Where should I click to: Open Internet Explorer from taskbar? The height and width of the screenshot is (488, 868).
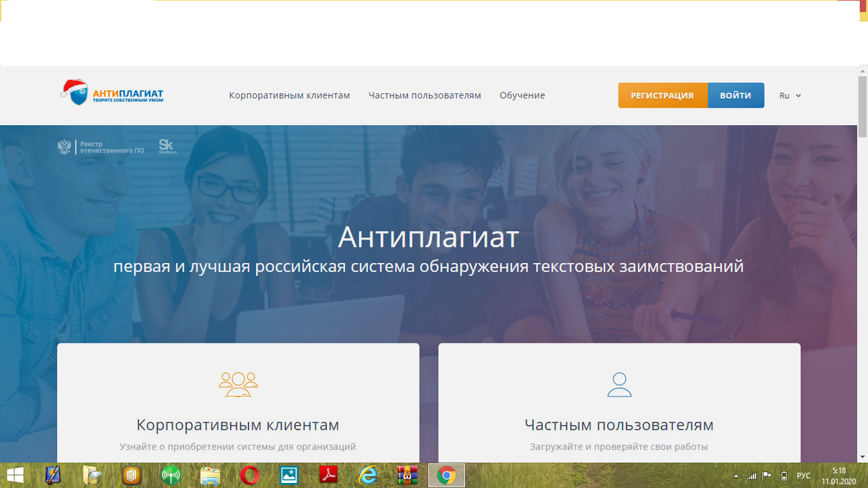pos(368,475)
